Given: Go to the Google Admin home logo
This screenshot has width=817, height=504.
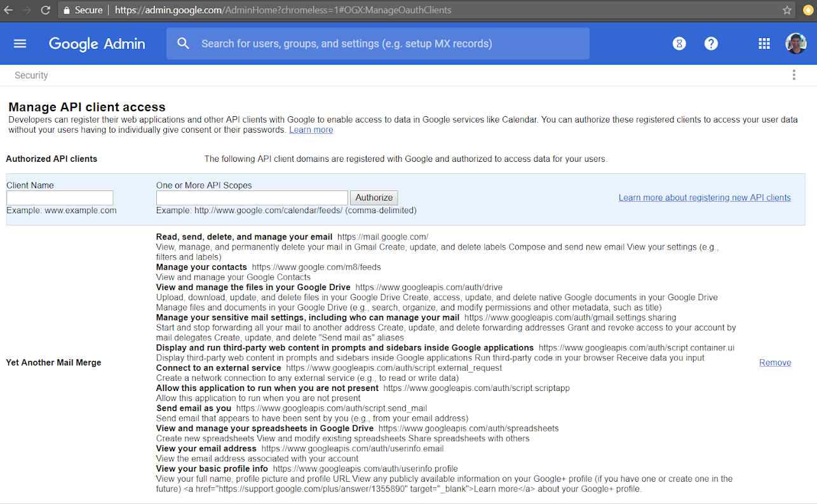Looking at the screenshot, I should [97, 44].
